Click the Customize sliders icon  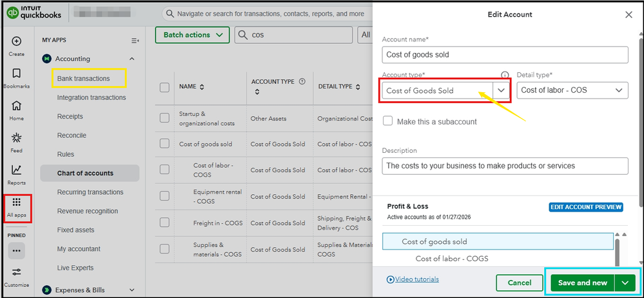[17, 272]
